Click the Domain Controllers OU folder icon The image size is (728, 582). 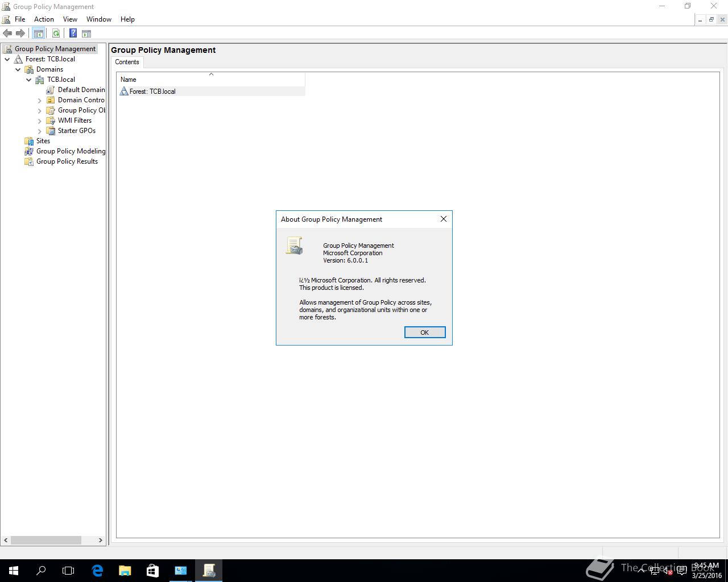click(51, 100)
